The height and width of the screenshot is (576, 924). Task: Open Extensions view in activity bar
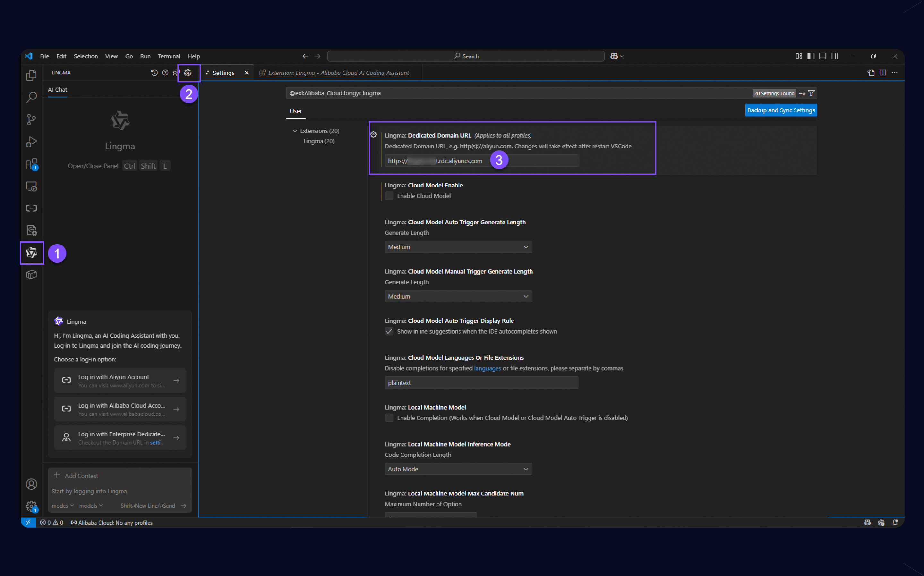coord(31,165)
